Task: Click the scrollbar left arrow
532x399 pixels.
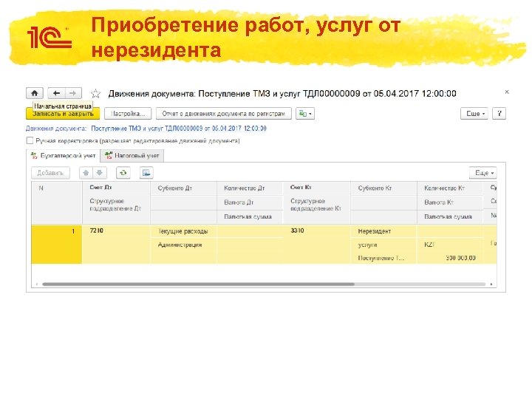Action: (x=37, y=284)
